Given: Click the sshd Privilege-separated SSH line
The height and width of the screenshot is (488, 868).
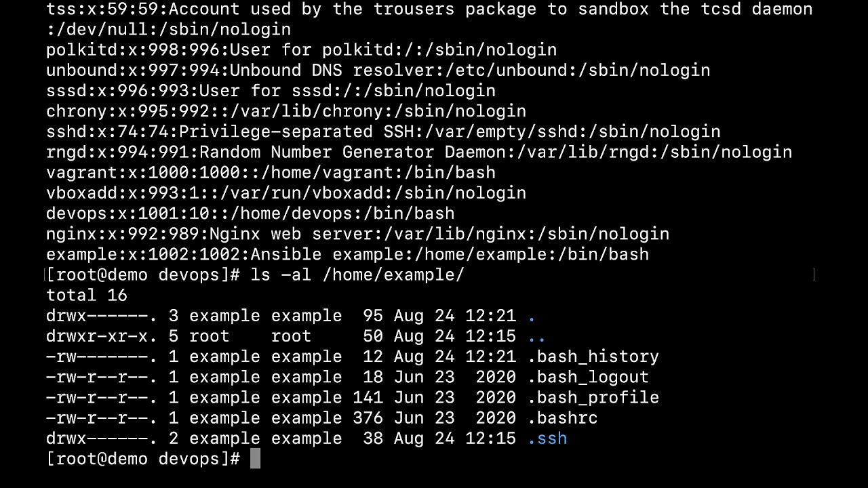Looking at the screenshot, I should click(383, 131).
